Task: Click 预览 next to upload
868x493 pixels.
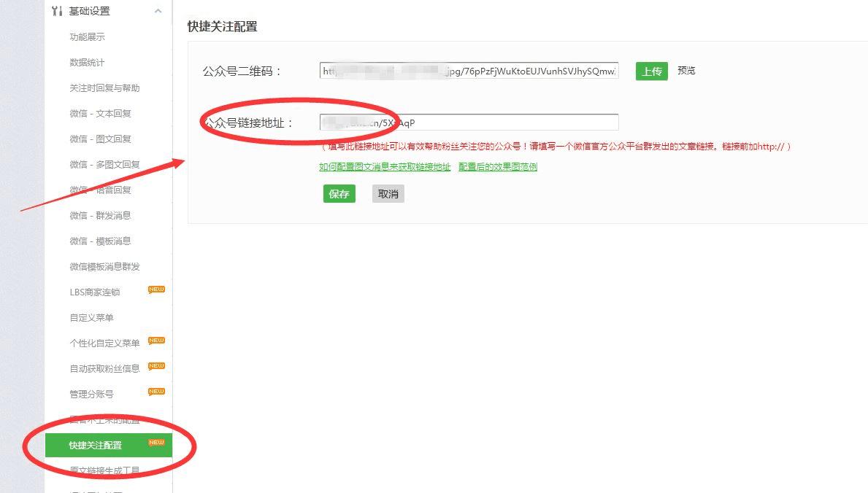Action: [x=686, y=71]
